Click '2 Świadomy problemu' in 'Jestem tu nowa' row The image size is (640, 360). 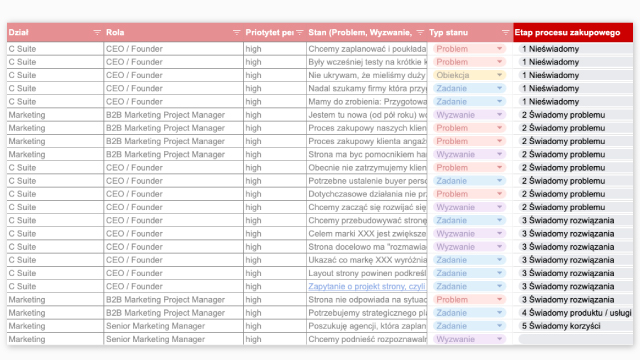[x=576, y=115]
